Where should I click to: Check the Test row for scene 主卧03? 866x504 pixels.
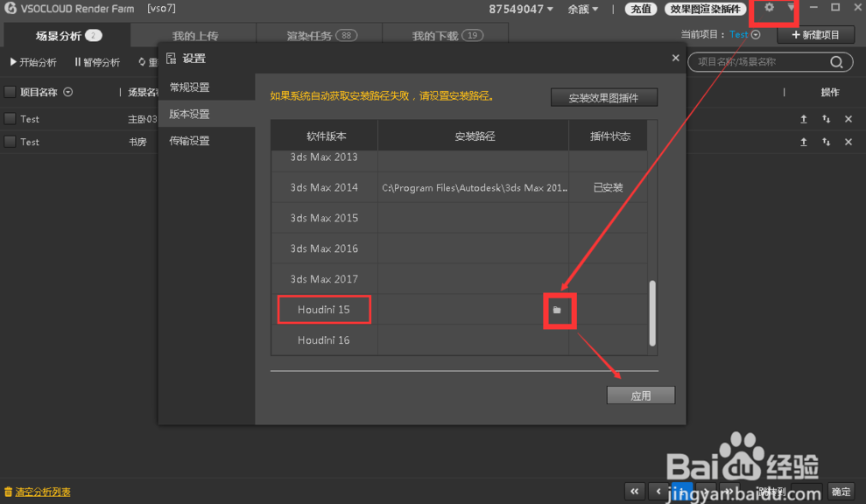(x=10, y=119)
